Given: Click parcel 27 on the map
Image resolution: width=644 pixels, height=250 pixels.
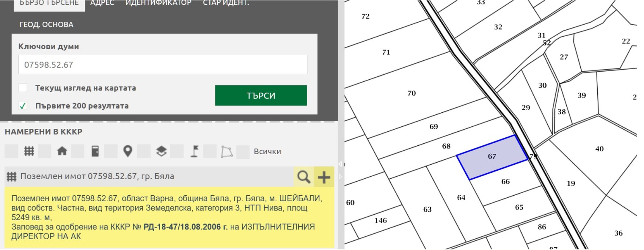Looking at the screenshot, I should (564, 57).
